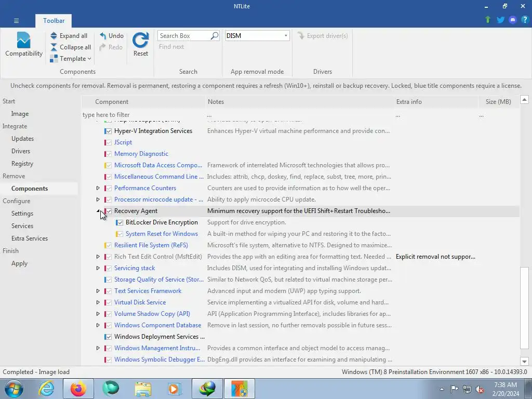Open the hamburger main menu
This screenshot has height=399, width=532.
click(x=16, y=21)
